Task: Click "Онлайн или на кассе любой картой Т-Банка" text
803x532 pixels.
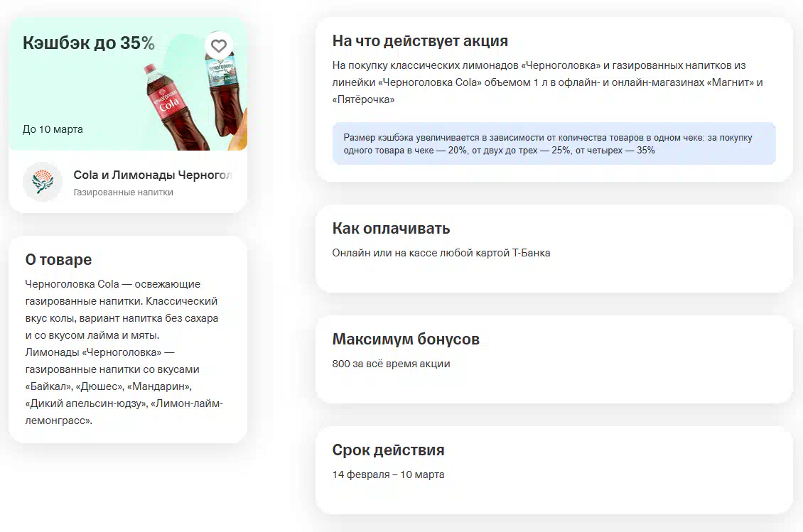Action: pos(441,253)
